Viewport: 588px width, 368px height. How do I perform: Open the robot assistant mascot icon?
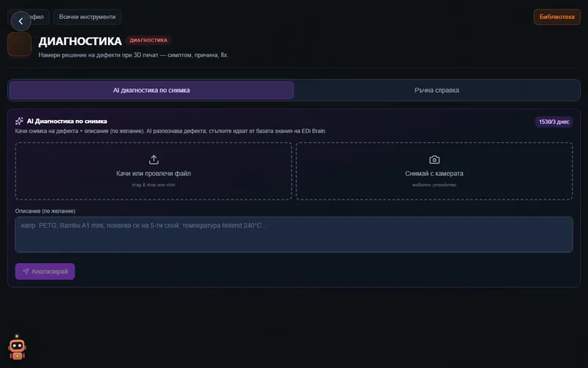[x=17, y=347]
